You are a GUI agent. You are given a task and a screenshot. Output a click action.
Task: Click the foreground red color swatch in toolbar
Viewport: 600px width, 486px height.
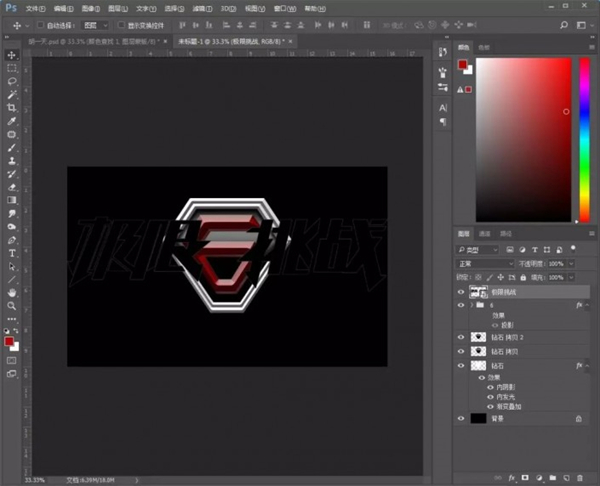[x=9, y=341]
